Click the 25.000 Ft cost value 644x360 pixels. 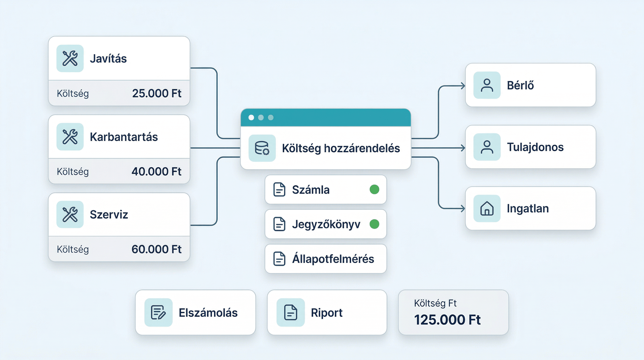click(x=157, y=93)
